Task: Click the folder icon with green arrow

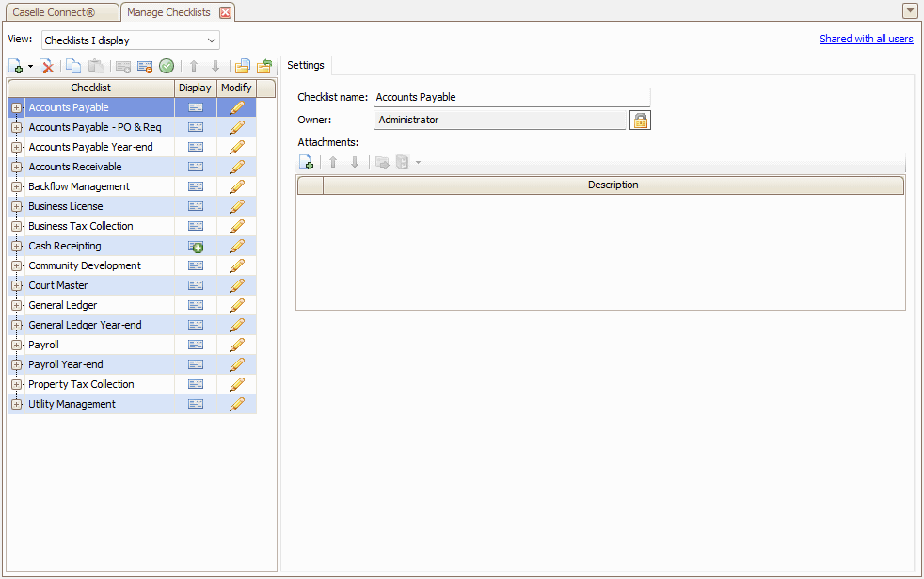Action: coord(264,67)
